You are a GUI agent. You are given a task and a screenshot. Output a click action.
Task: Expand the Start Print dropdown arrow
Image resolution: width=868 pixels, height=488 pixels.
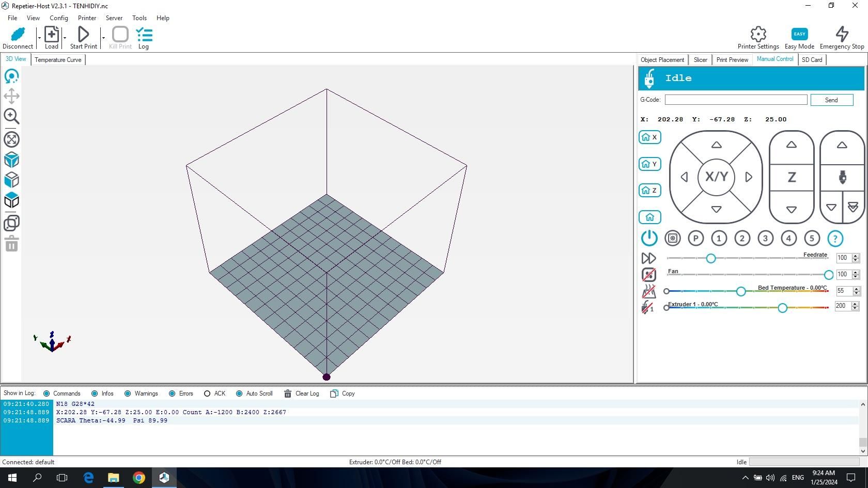point(103,38)
